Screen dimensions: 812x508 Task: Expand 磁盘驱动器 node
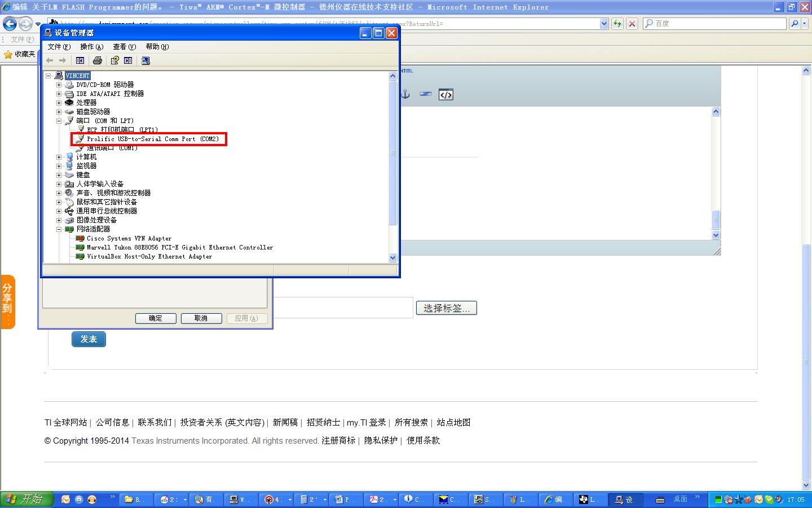click(59, 112)
